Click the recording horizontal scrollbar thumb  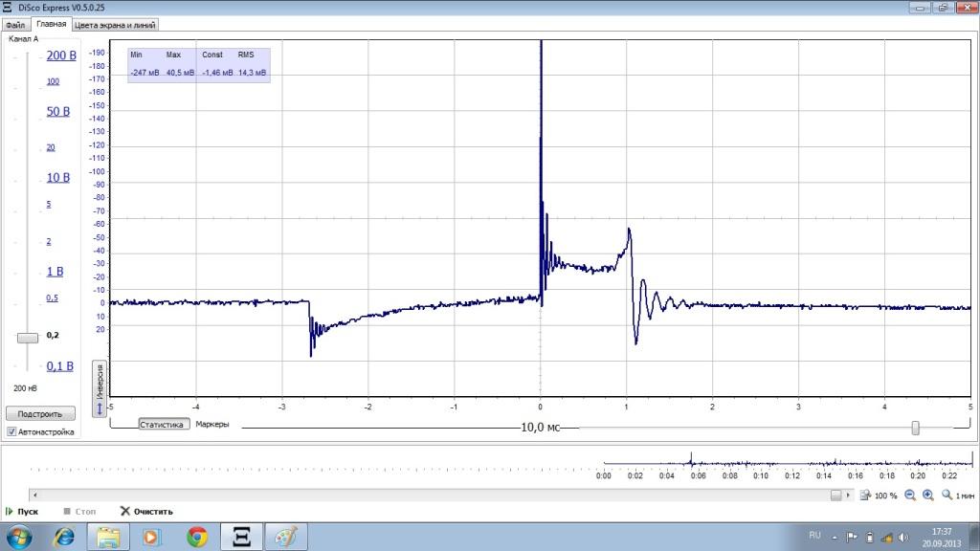(x=836, y=495)
